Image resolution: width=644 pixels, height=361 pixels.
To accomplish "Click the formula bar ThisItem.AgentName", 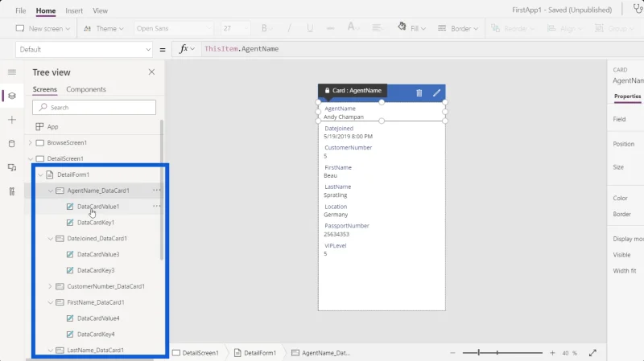I will pyautogui.click(x=242, y=49).
